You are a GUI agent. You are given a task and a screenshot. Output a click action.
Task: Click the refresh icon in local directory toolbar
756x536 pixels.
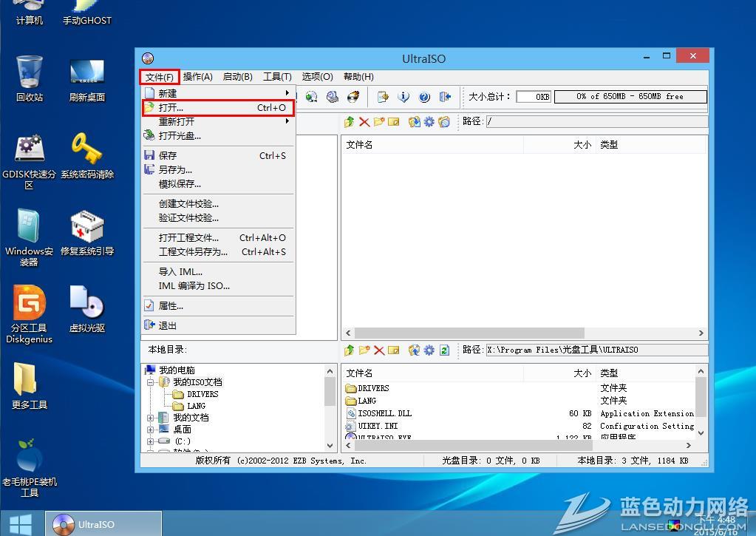[444, 350]
